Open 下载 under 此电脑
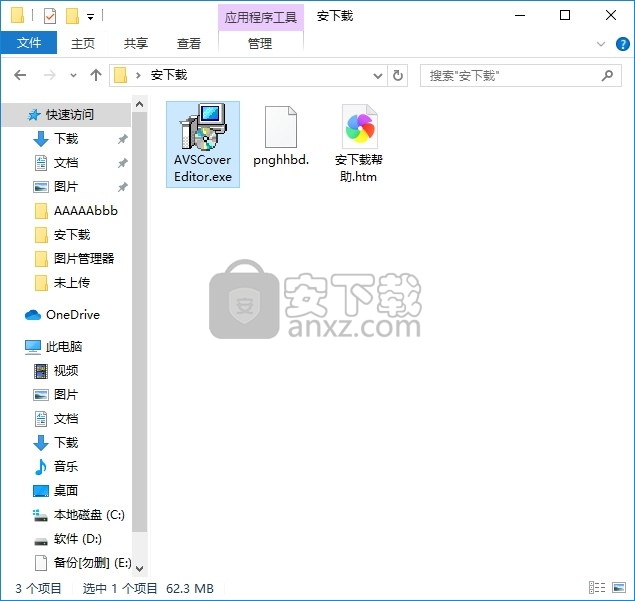635x601 pixels. [x=66, y=443]
